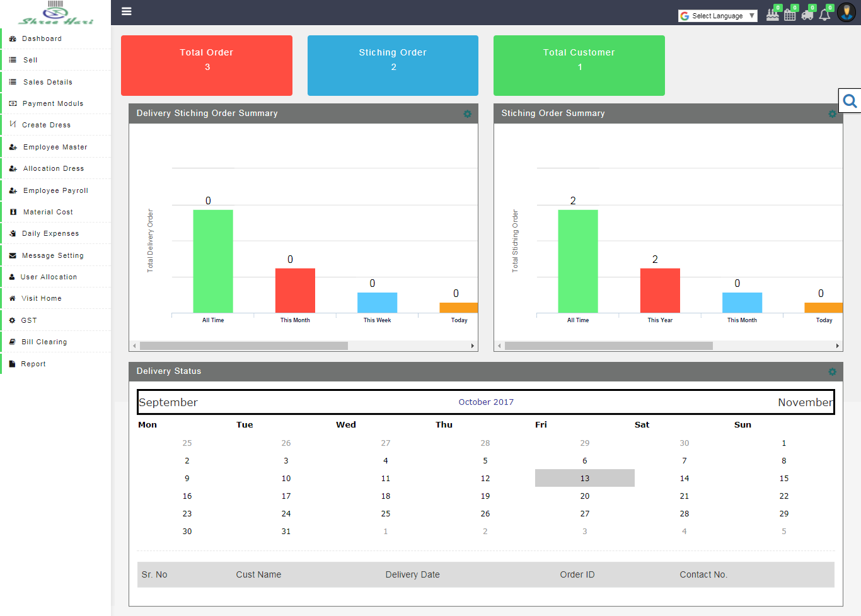The height and width of the screenshot is (616, 861).
Task: Go to September in the calendar
Action: point(168,402)
